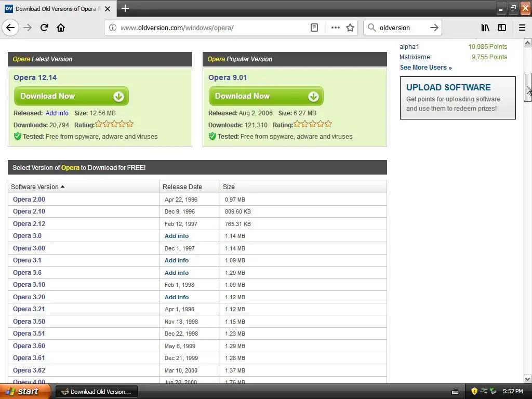Click the security shield tray icon
Viewport: 532px width, 399px height.
click(474, 391)
